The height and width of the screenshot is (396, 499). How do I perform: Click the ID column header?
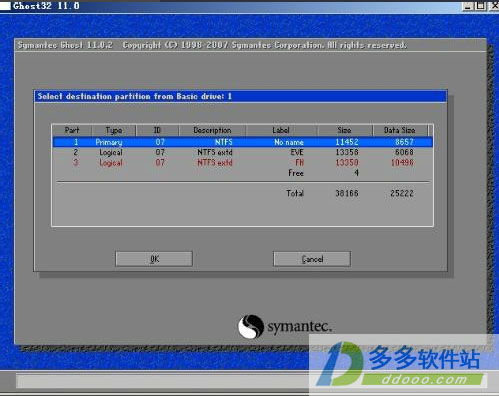(x=157, y=130)
